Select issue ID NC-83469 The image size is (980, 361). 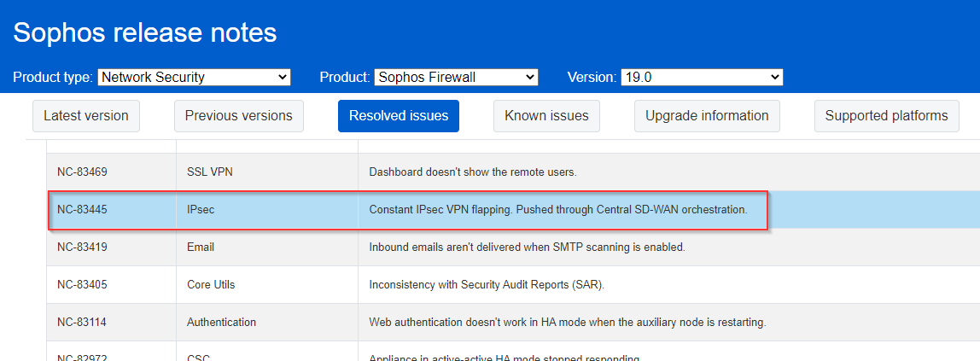[x=82, y=172]
